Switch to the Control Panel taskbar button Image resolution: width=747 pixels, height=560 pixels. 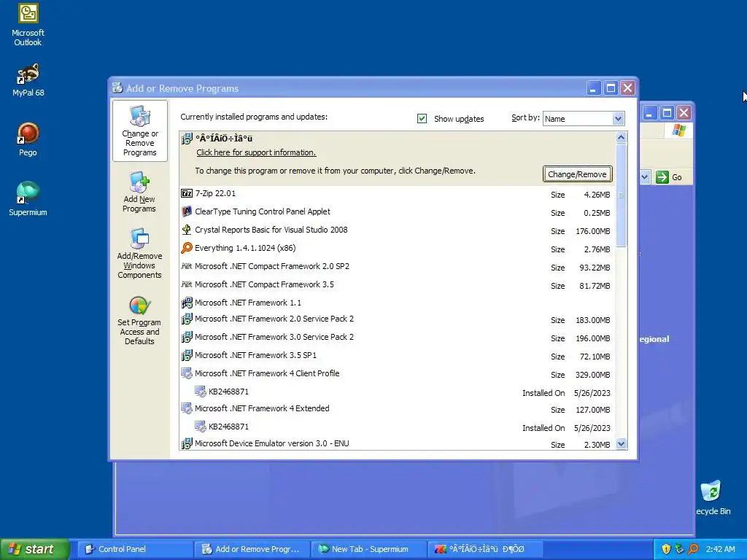[135, 549]
